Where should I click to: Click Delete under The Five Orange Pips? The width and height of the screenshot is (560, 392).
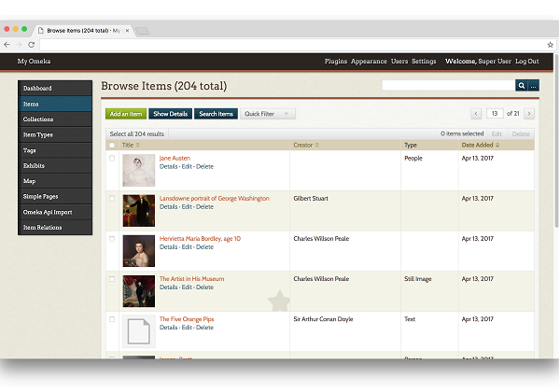[x=204, y=328]
